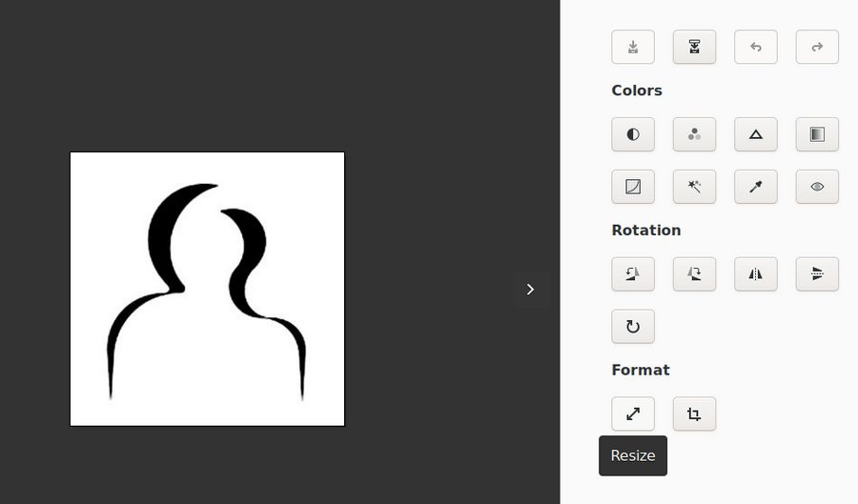
Task: Flip the image vertically
Action: 817,274
